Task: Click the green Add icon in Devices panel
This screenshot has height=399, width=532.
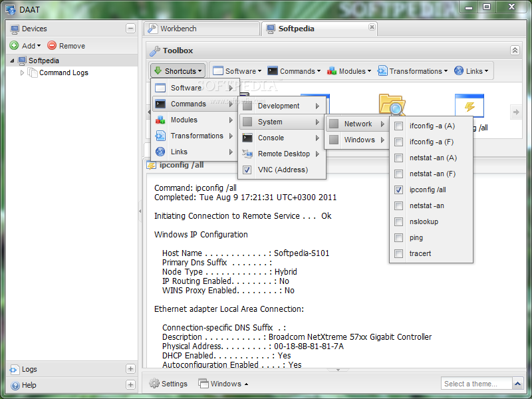Action: coord(14,45)
